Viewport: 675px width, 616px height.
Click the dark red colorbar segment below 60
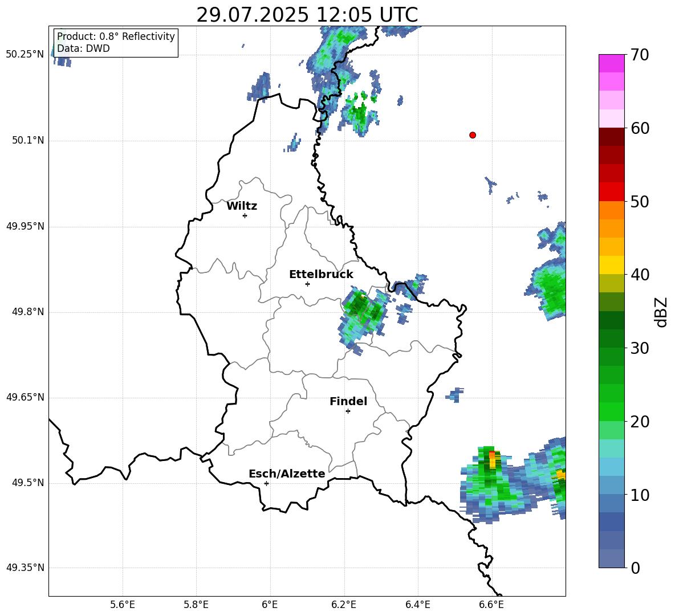click(x=611, y=137)
